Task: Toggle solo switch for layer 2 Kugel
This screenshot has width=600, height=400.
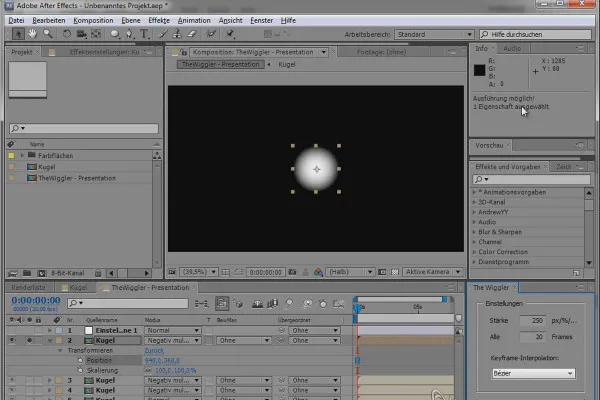Action: [x=29, y=340]
